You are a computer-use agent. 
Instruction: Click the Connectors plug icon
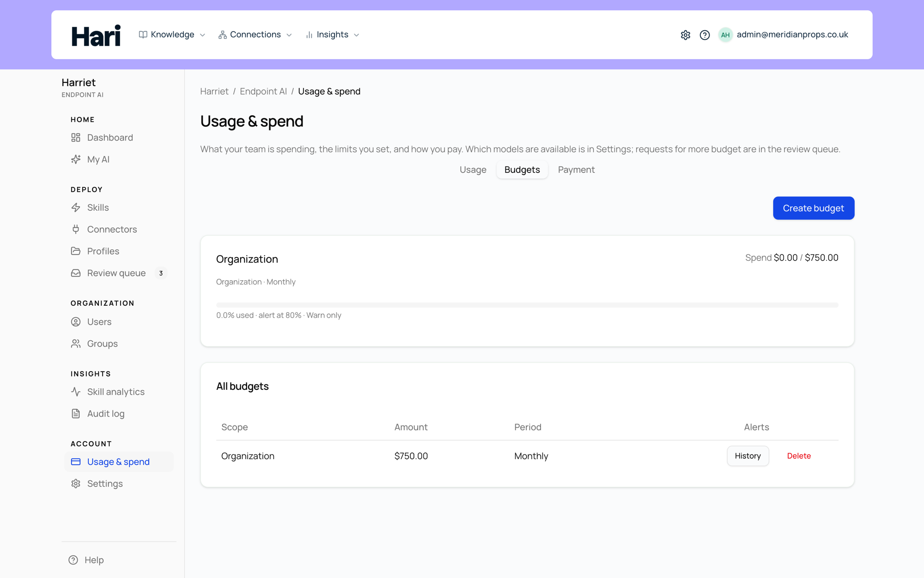[76, 229]
